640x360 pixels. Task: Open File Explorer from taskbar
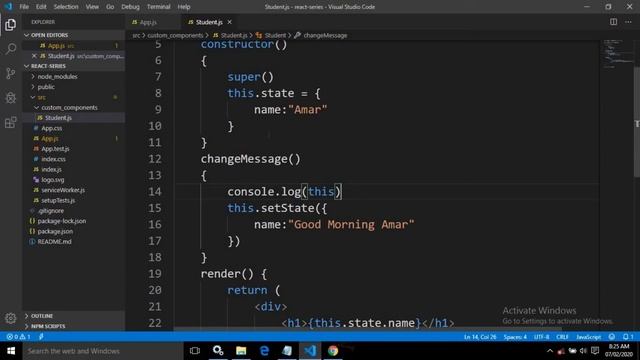[241, 351]
